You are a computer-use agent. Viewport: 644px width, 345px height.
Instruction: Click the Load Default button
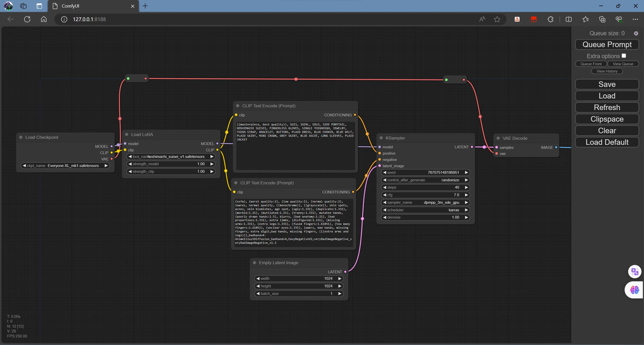tap(607, 142)
